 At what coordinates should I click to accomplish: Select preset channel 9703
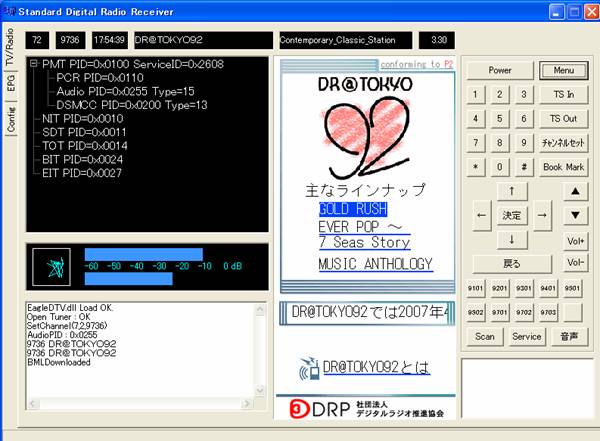click(548, 312)
